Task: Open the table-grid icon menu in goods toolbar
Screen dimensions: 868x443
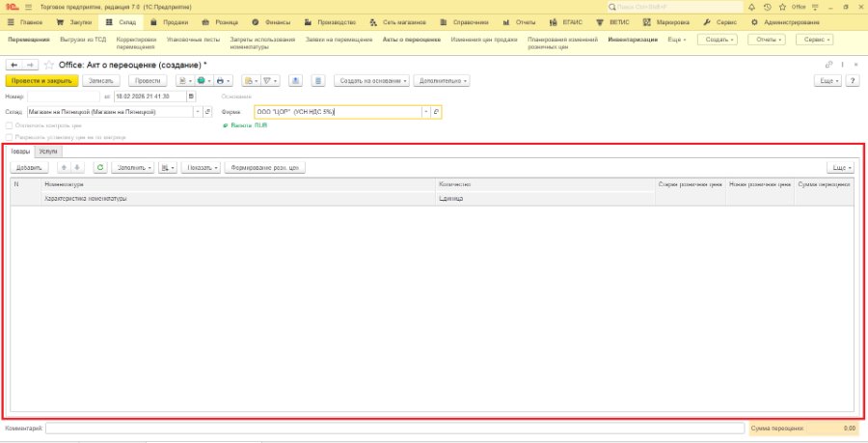Action: coord(167,167)
